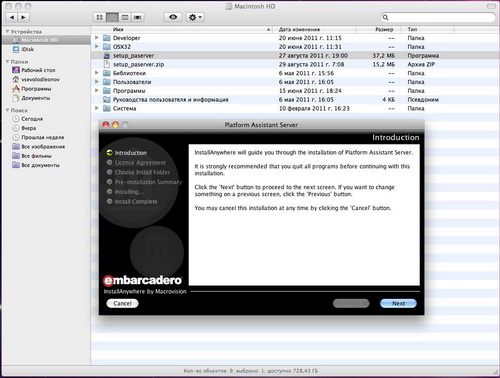Expand the Библиотеки folder
Image resolution: width=500 pixels, height=378 pixels.
coord(97,73)
